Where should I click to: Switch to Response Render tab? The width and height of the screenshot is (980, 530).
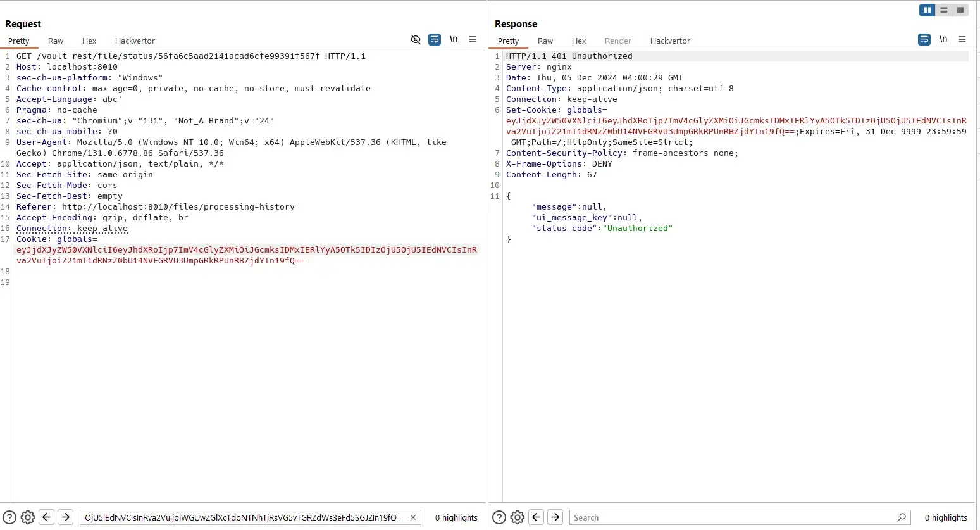(618, 41)
